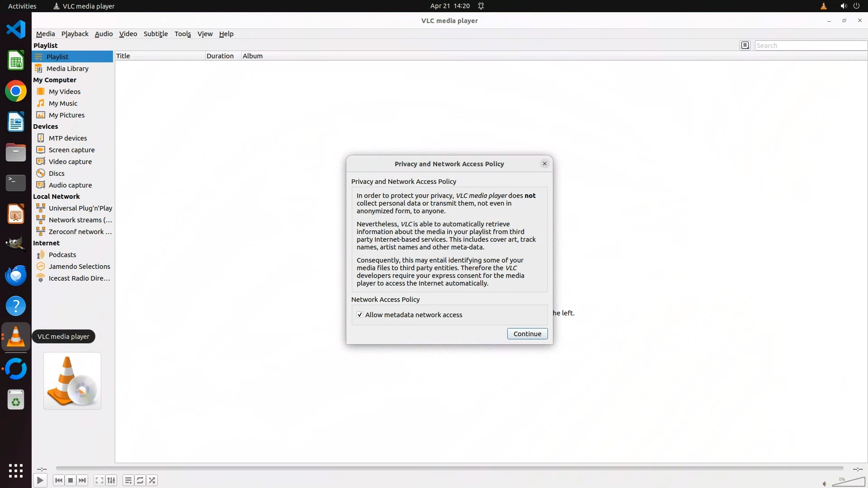Toggle fullscreen video icon
The image size is (868, 488).
tap(99, 480)
